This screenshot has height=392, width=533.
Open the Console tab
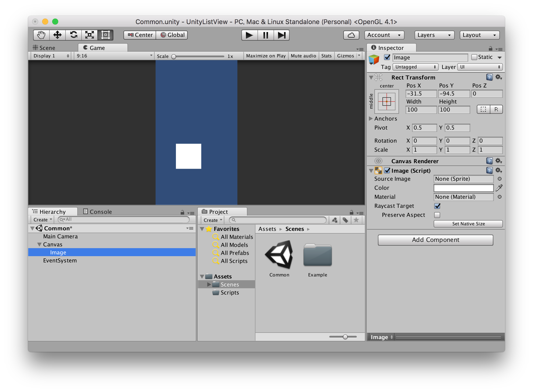click(x=98, y=212)
